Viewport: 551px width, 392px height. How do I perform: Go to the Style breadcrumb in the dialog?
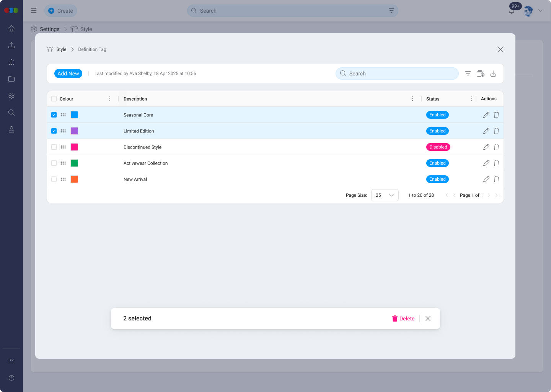(x=61, y=49)
